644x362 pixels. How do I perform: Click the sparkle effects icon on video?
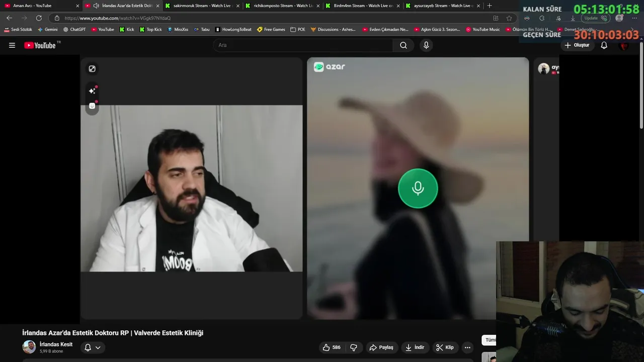92,91
